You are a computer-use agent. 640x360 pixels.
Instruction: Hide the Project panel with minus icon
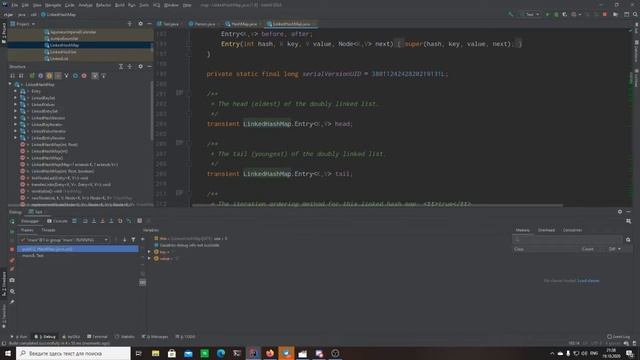point(149,24)
